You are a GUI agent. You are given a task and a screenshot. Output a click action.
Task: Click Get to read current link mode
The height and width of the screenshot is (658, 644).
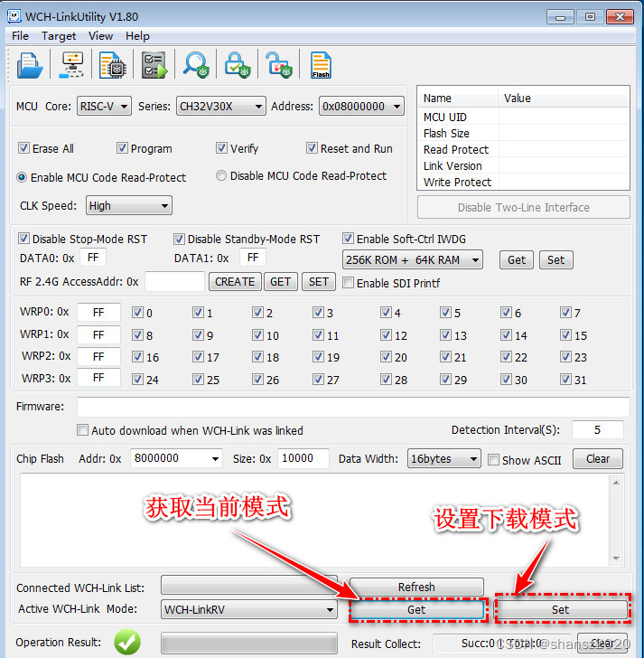click(x=416, y=609)
